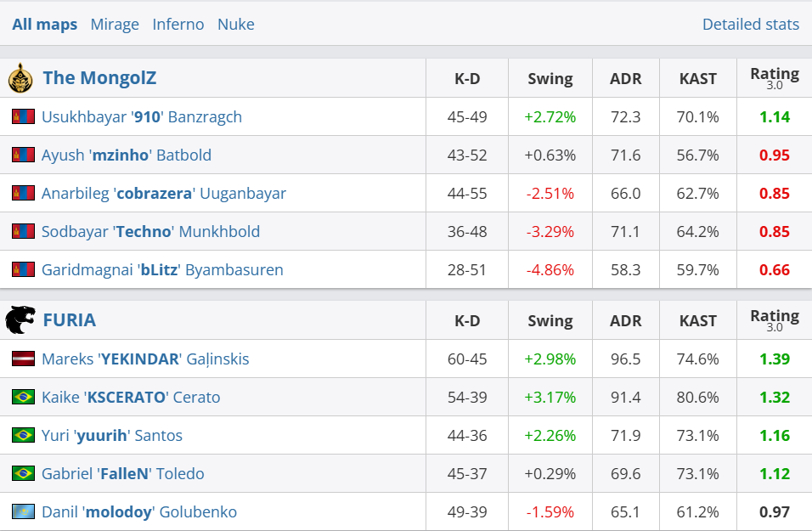Click the Mongolian flag beside bLitz

[x=23, y=269]
